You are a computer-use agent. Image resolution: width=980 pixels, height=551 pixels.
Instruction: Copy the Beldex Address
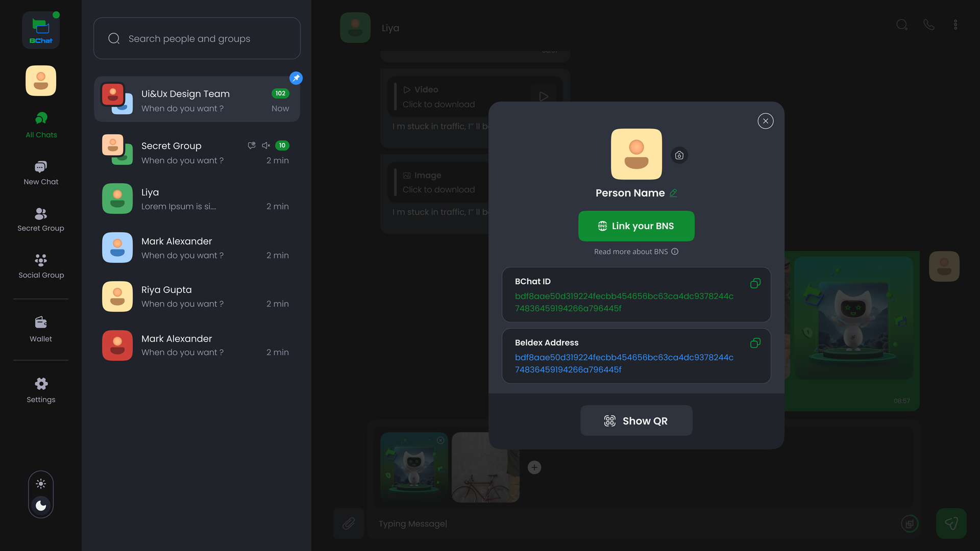pyautogui.click(x=755, y=343)
